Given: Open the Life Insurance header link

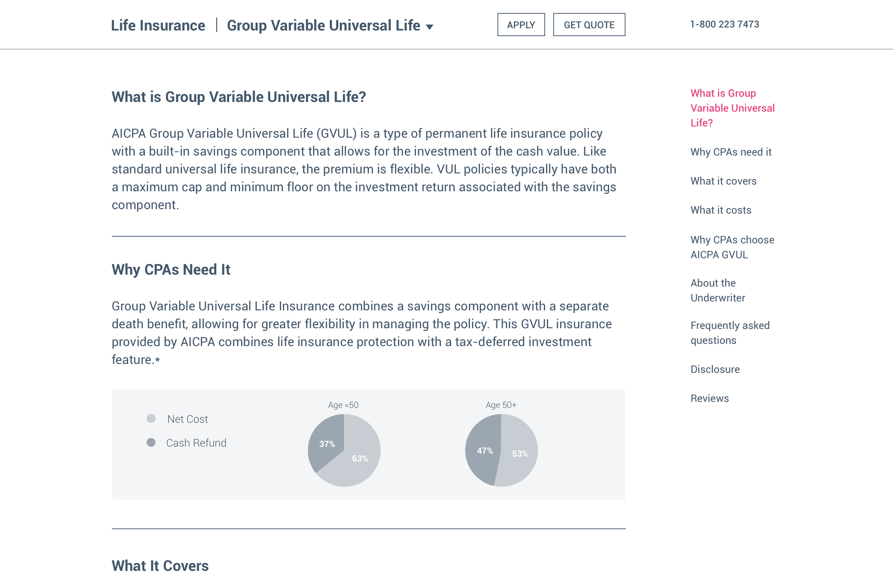Looking at the screenshot, I should [x=158, y=26].
